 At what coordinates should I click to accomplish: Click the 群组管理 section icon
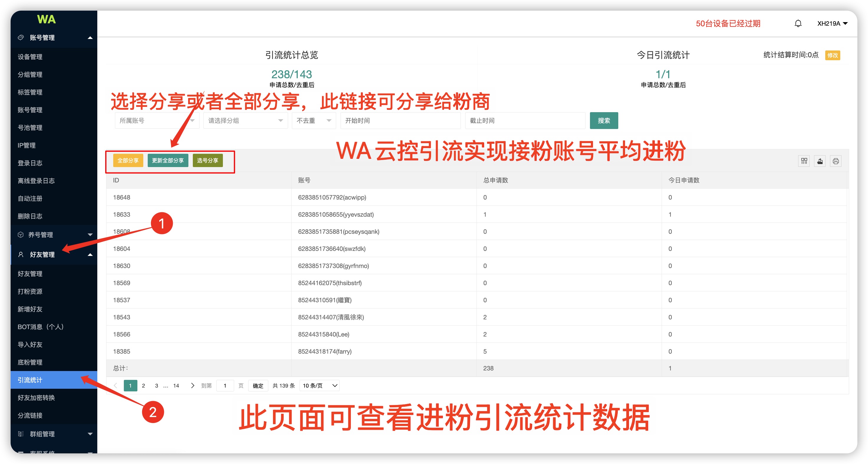(x=21, y=434)
